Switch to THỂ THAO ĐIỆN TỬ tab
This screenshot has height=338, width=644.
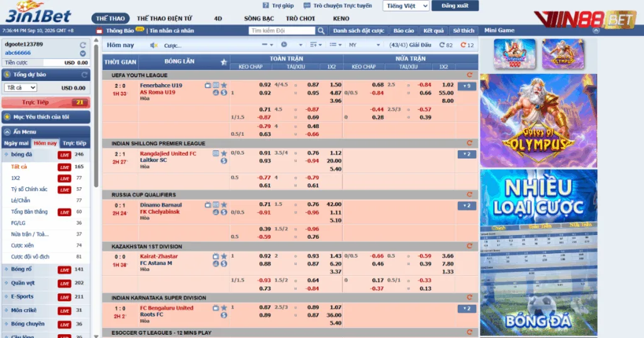click(x=164, y=18)
